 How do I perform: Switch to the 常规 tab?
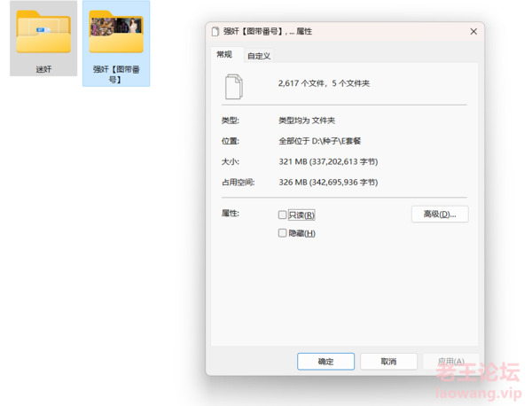tap(224, 55)
